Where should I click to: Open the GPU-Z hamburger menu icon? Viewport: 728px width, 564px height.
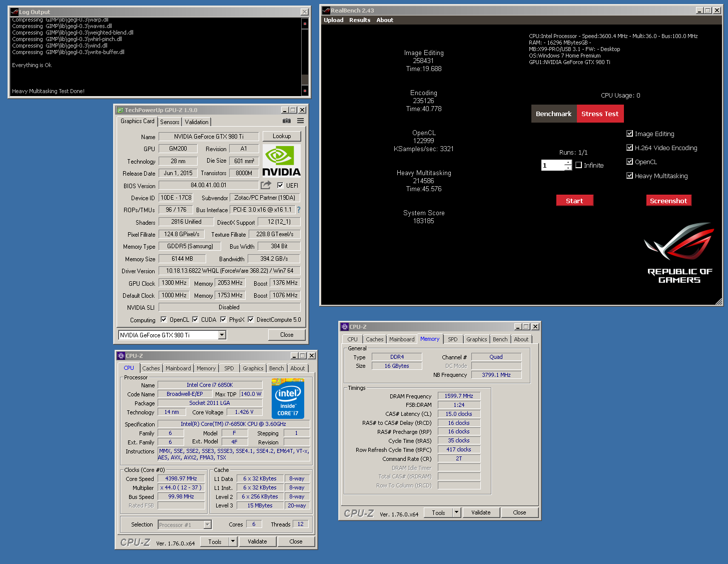click(300, 121)
